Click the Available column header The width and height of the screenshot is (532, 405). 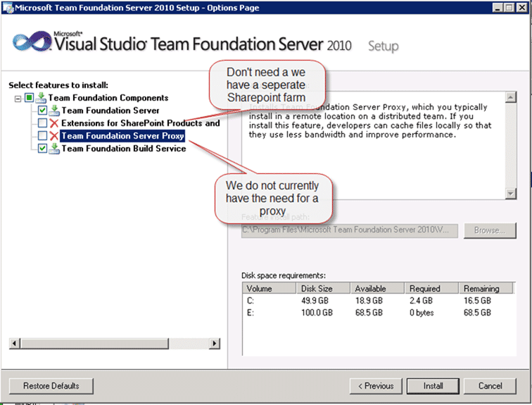coord(377,289)
